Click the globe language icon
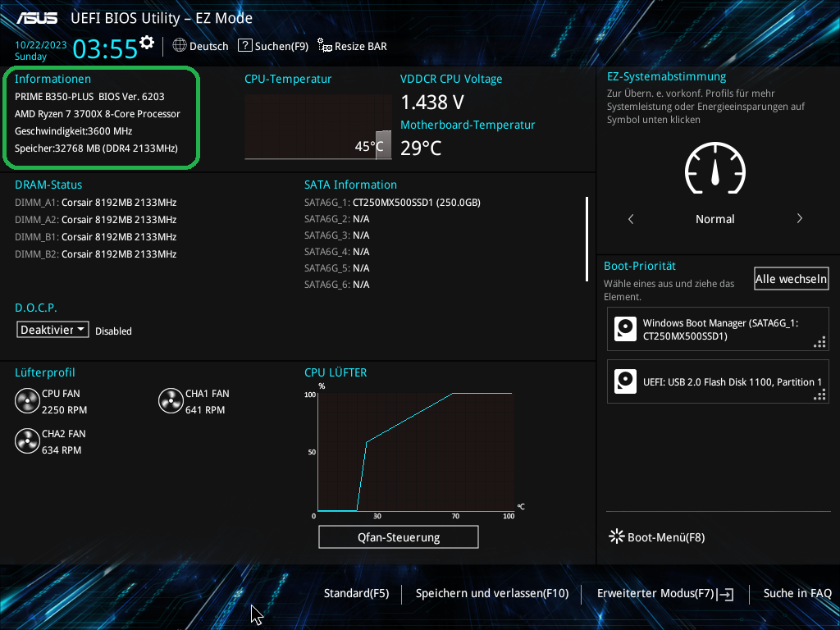 (x=180, y=46)
